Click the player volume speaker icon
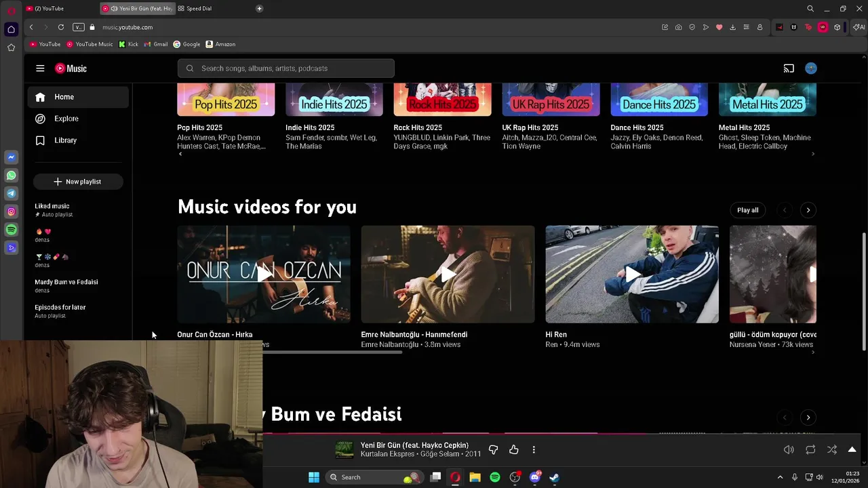This screenshot has width=868, height=488. pos(789,449)
